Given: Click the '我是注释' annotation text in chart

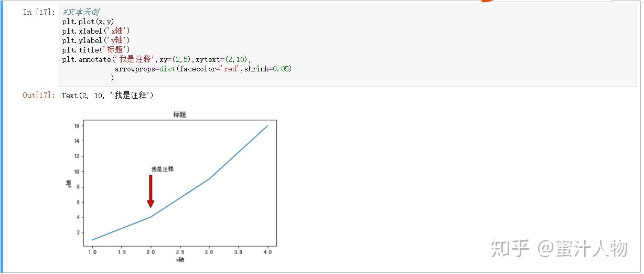Looking at the screenshot, I should coord(162,169).
